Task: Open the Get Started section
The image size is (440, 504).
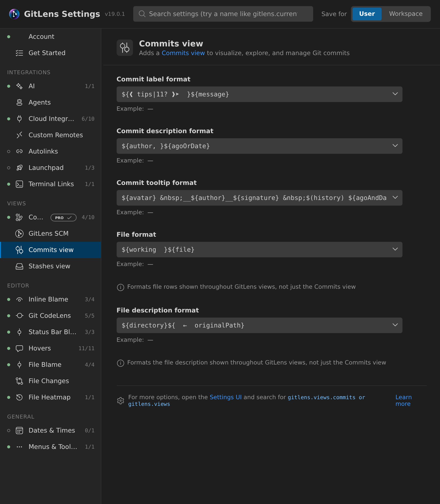Action: click(x=51, y=53)
